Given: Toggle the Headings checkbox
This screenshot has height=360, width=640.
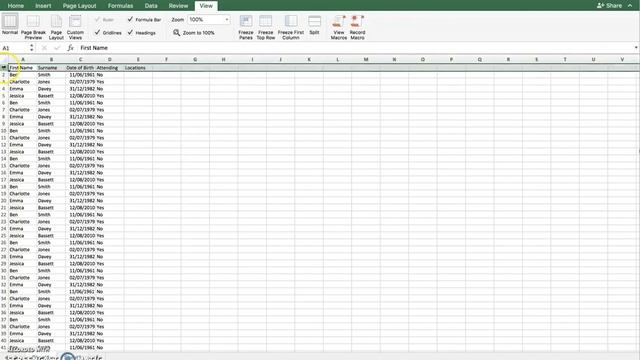Looking at the screenshot, I should click(x=130, y=32).
